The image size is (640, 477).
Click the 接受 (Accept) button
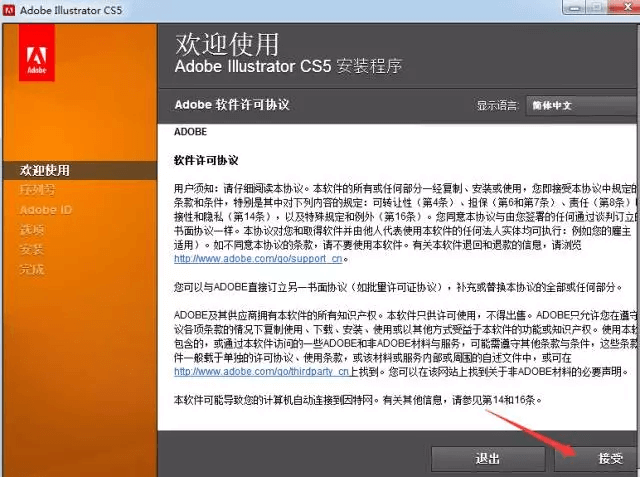point(597,459)
